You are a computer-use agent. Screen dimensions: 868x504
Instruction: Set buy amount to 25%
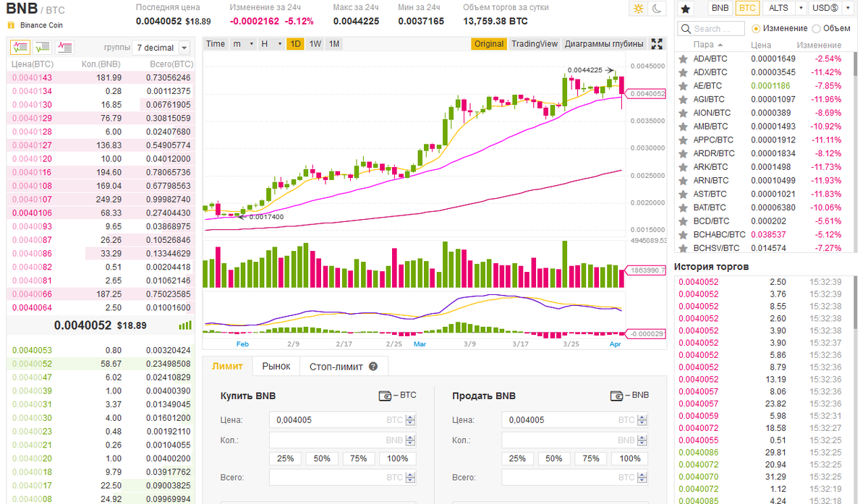(285, 458)
